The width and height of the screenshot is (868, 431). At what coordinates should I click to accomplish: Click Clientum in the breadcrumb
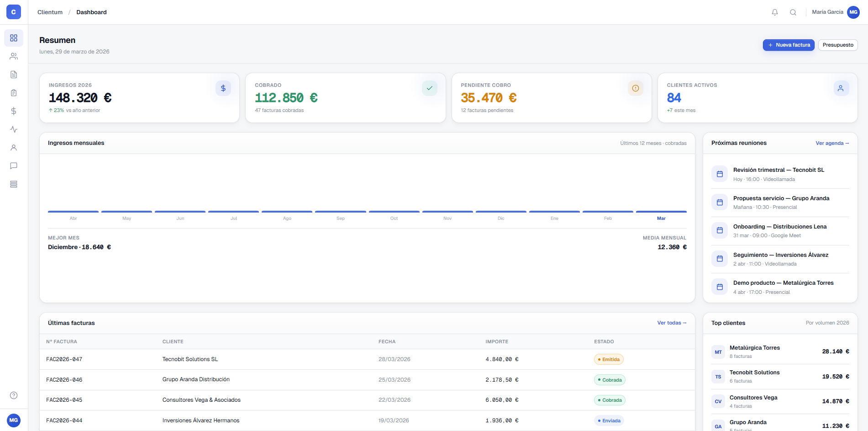(x=50, y=12)
